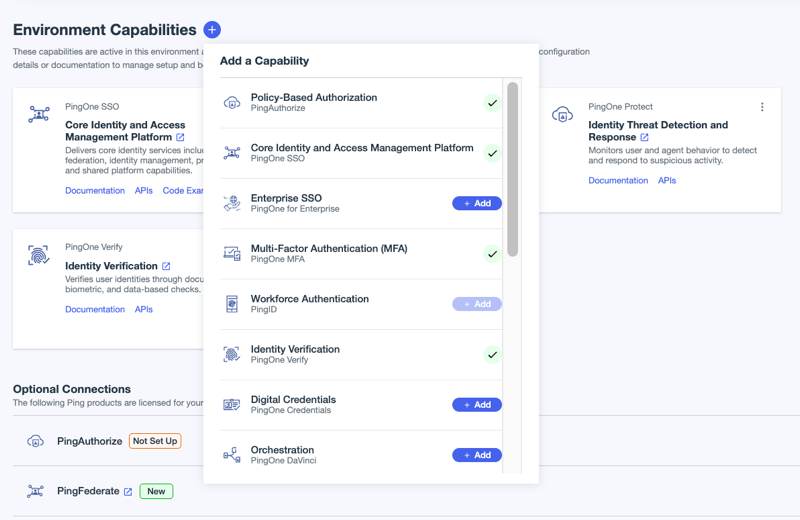Click Identity Verification title in PingOne Verify card

[111, 266]
